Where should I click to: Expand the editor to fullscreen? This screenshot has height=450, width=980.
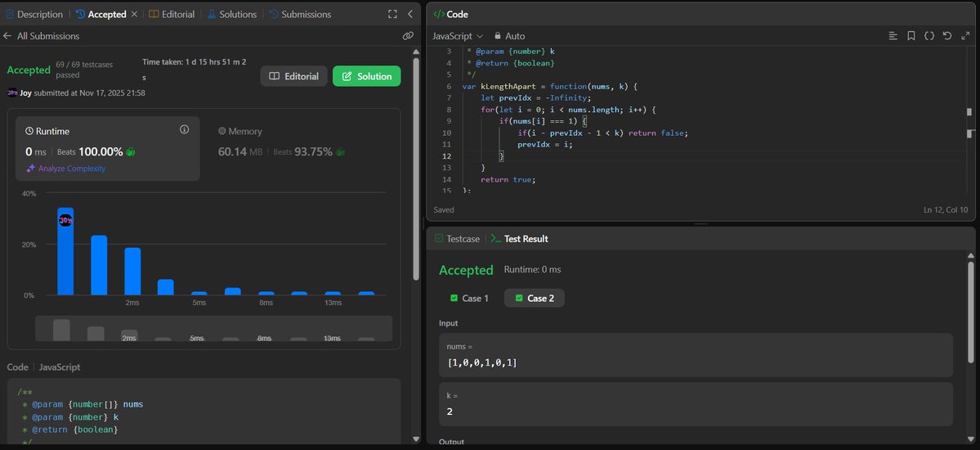[x=965, y=36]
